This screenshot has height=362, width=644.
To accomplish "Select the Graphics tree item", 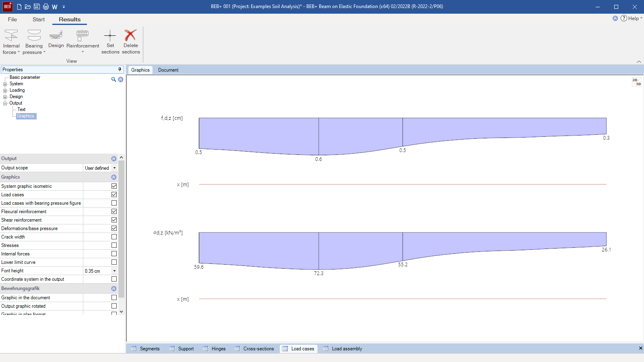I will pos(26,116).
